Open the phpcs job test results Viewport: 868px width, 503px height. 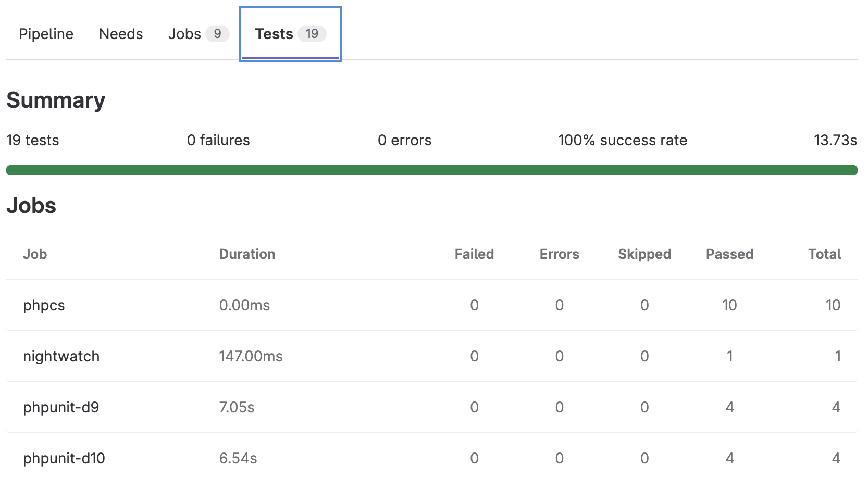(x=44, y=305)
